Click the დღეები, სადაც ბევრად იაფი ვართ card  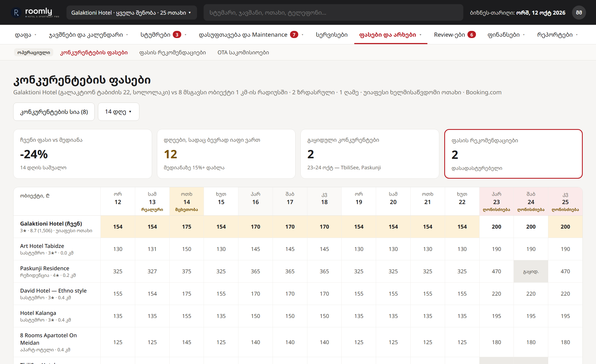226,154
